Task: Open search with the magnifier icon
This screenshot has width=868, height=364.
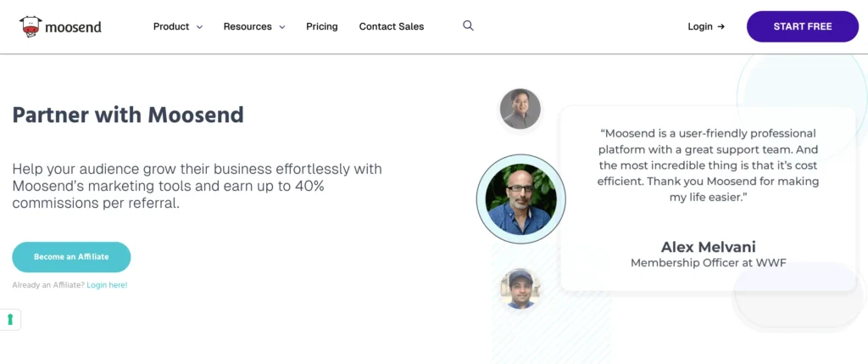Action: [468, 26]
